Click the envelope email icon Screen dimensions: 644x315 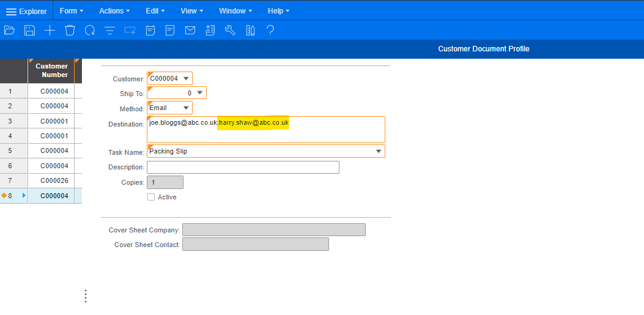(x=190, y=30)
